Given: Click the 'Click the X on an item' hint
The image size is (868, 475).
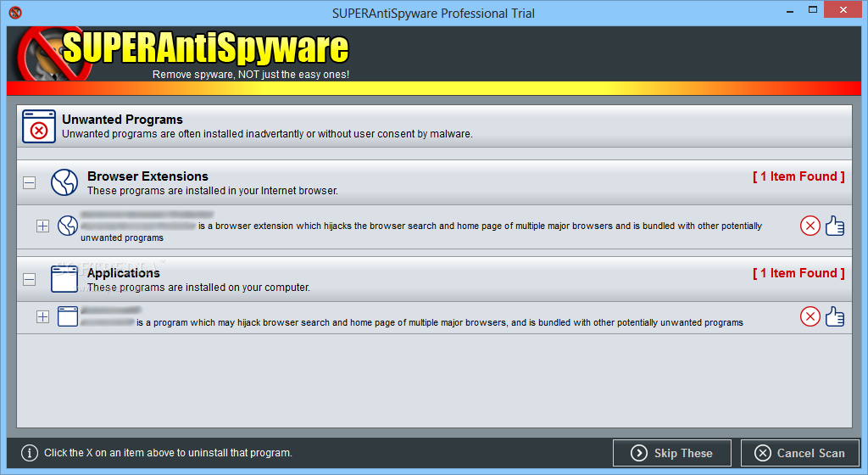Looking at the screenshot, I should click(168, 453).
